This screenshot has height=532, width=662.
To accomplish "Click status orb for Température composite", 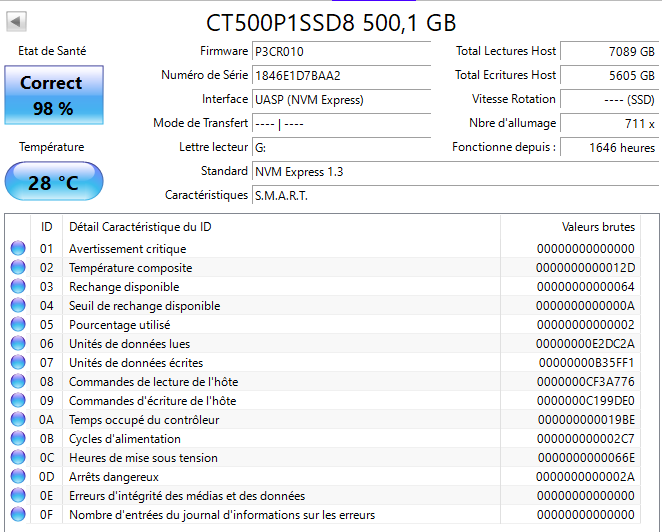I will click(18, 267).
